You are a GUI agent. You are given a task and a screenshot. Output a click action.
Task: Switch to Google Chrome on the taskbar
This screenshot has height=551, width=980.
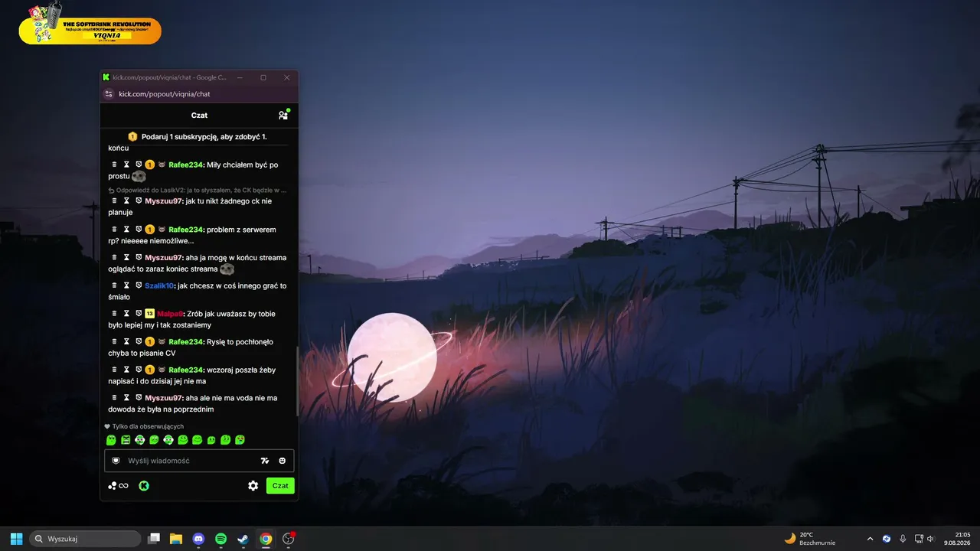[265, 539]
